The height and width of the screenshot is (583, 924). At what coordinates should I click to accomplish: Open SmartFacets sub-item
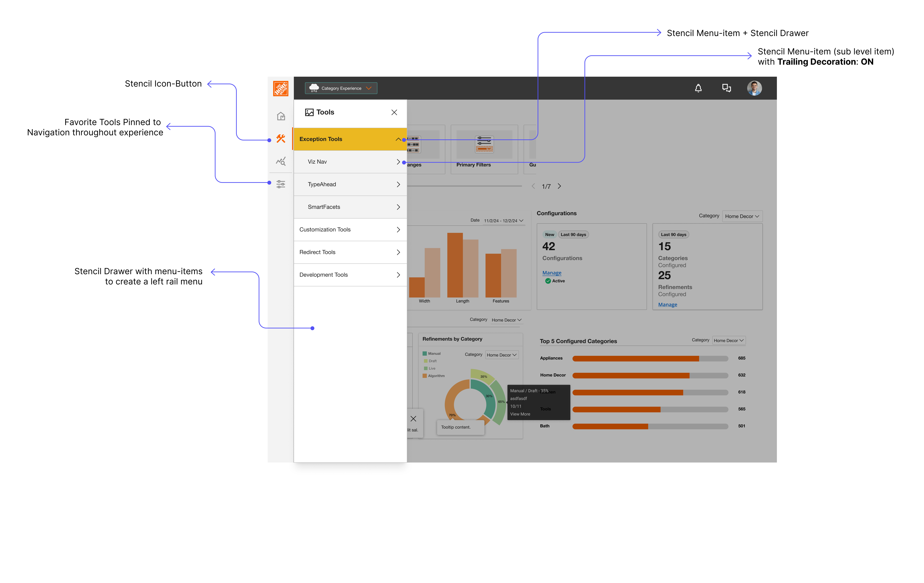[x=350, y=207]
